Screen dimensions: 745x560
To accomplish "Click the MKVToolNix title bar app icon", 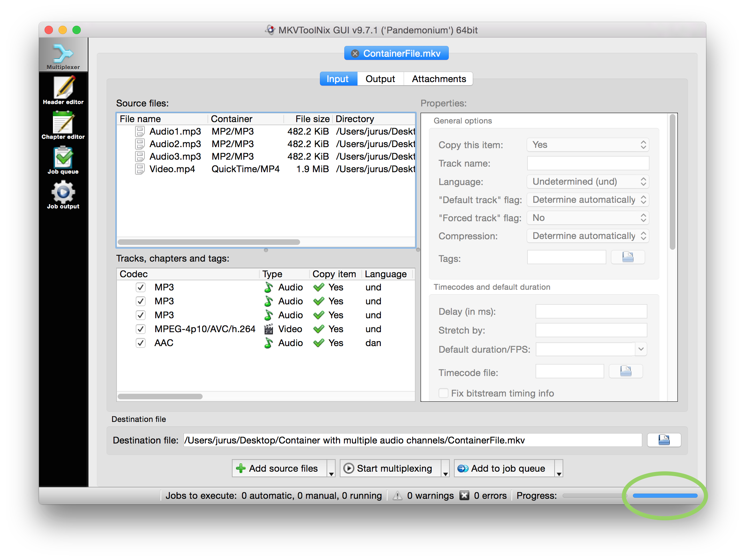I will click(x=270, y=30).
